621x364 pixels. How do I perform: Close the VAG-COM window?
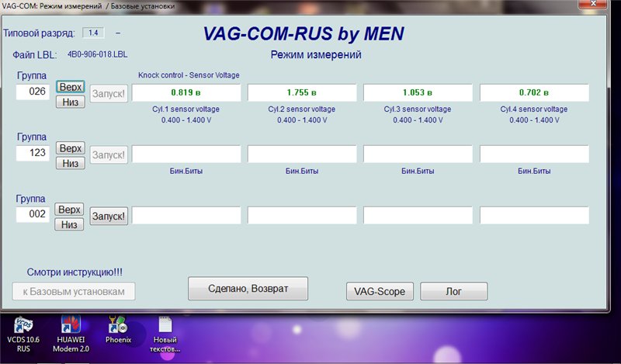tap(593, 4)
